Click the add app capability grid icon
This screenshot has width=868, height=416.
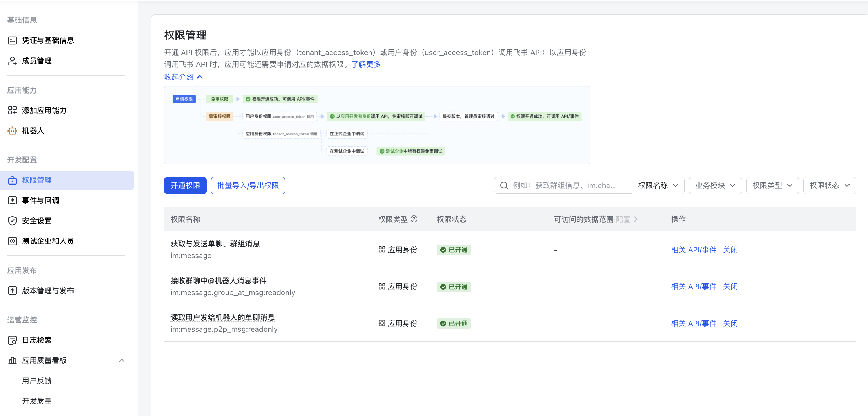point(12,111)
